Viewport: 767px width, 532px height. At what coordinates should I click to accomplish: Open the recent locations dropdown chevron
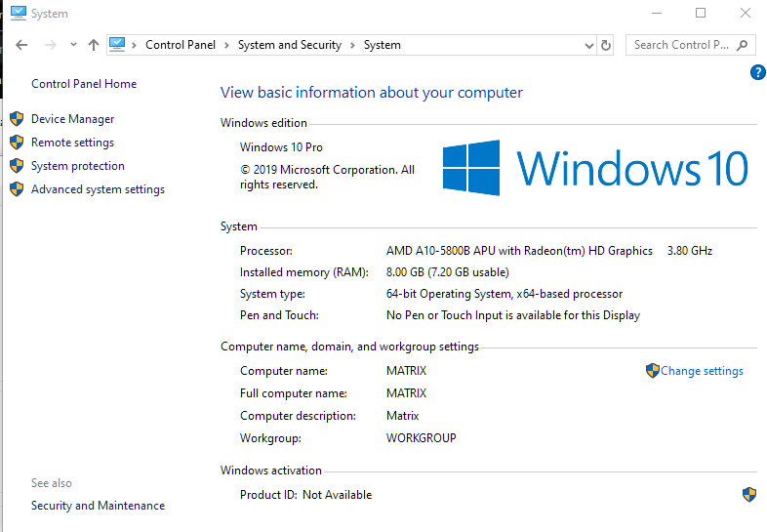73,45
